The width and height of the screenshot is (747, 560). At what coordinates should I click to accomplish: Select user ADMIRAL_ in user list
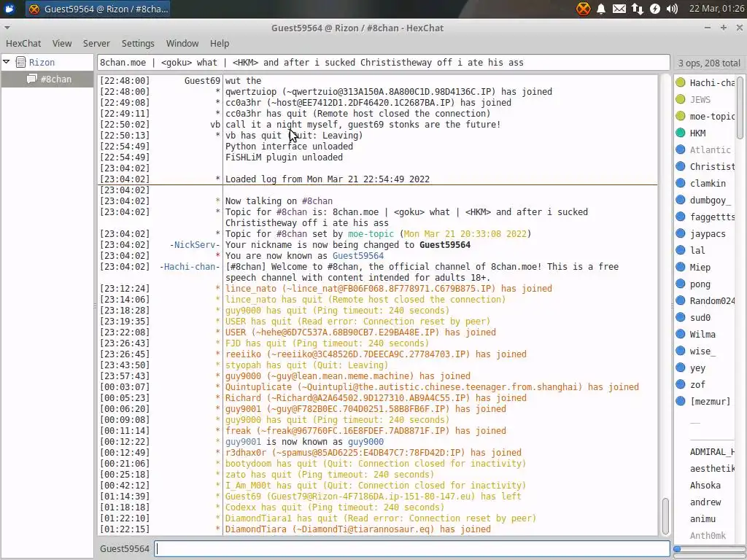[712, 451]
